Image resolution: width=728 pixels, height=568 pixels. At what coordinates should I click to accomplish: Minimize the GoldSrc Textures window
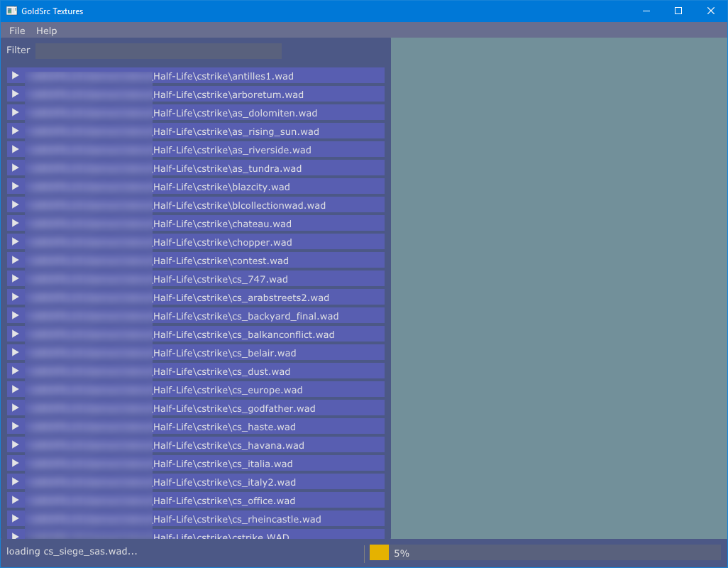coord(646,11)
